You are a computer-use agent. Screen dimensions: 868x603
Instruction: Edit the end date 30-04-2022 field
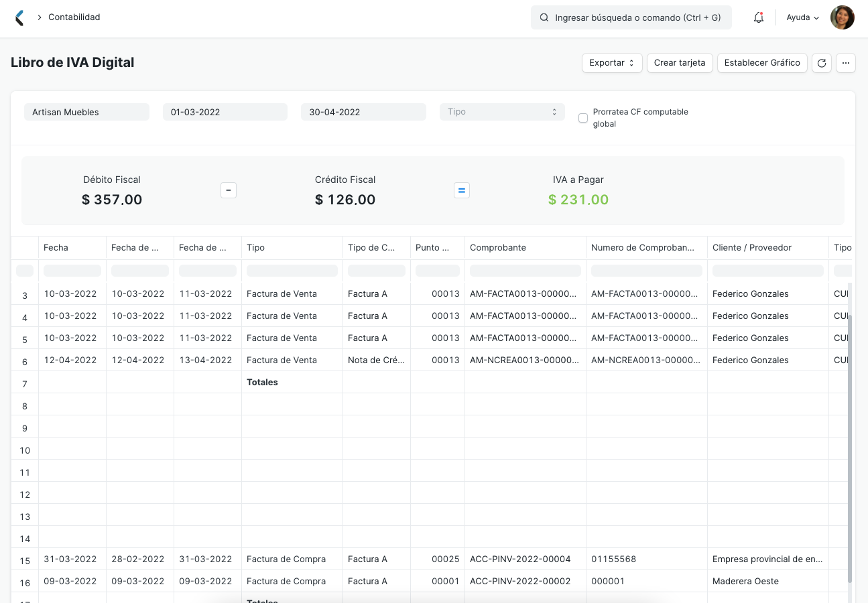pos(363,112)
